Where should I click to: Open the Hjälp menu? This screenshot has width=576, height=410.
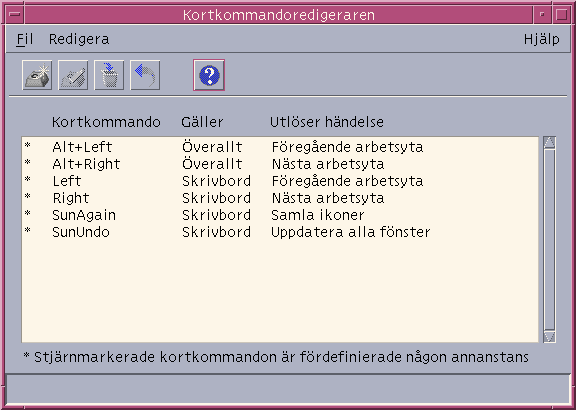[541, 39]
